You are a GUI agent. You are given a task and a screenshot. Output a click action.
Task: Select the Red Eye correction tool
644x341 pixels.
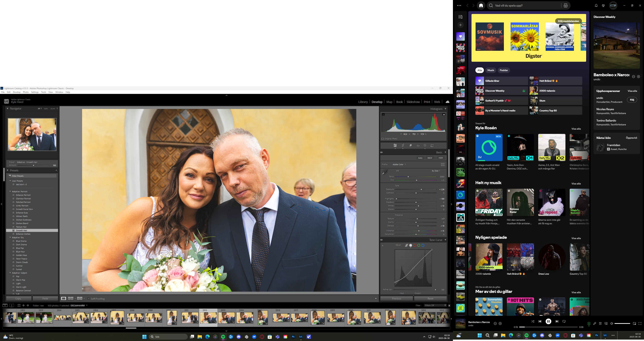coord(418,146)
